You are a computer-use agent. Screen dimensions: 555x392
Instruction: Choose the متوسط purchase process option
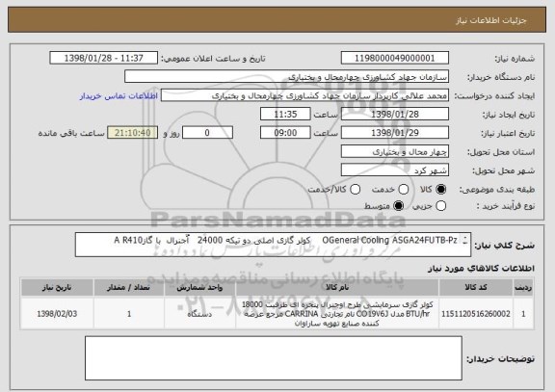398,206
